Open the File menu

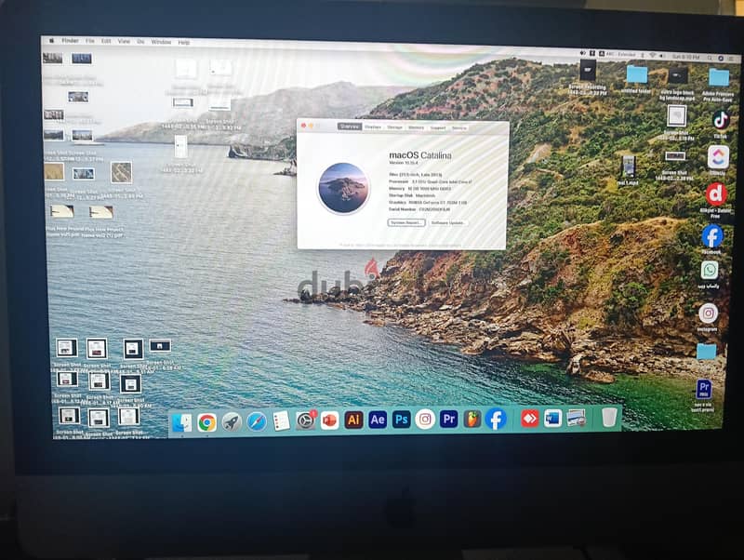[x=89, y=41]
